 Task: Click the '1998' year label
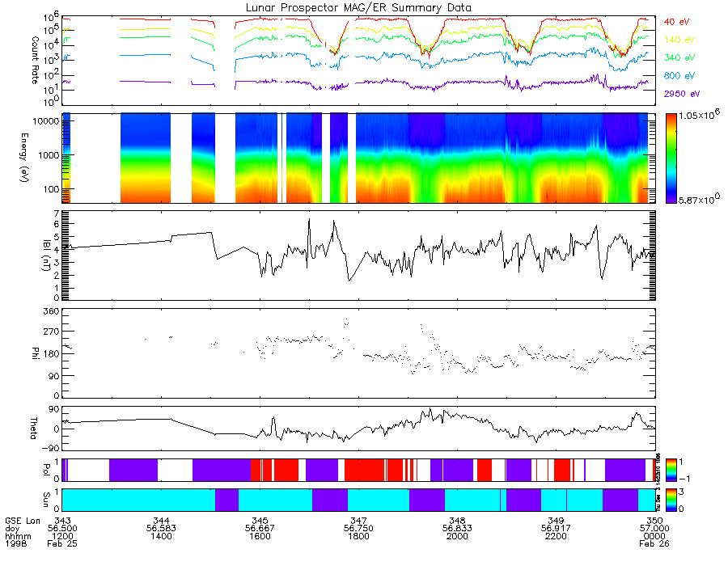tap(16, 543)
